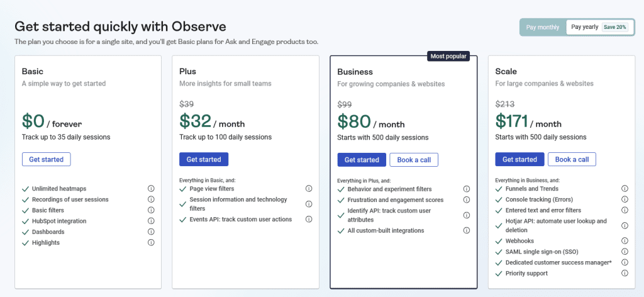This screenshot has height=297, width=644.
Task: Click Get started on Scale plan
Action: [x=519, y=159]
